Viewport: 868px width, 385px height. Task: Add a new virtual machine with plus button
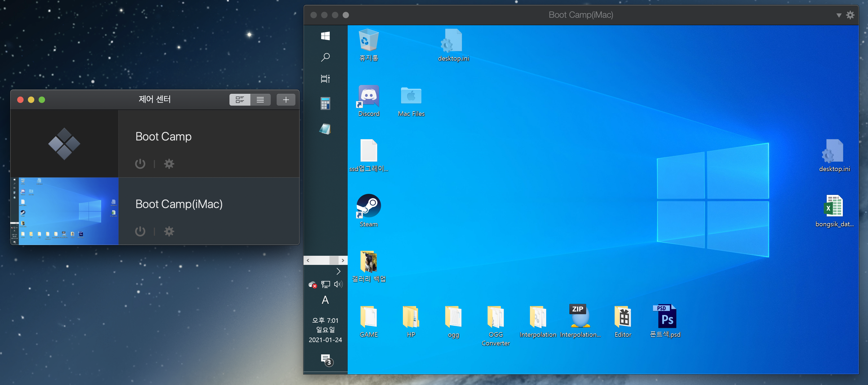(286, 100)
